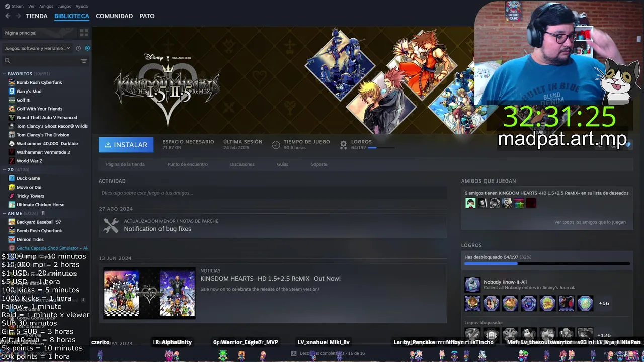
Task: Go forward with the right arrow
Action: pyautogui.click(x=18, y=16)
